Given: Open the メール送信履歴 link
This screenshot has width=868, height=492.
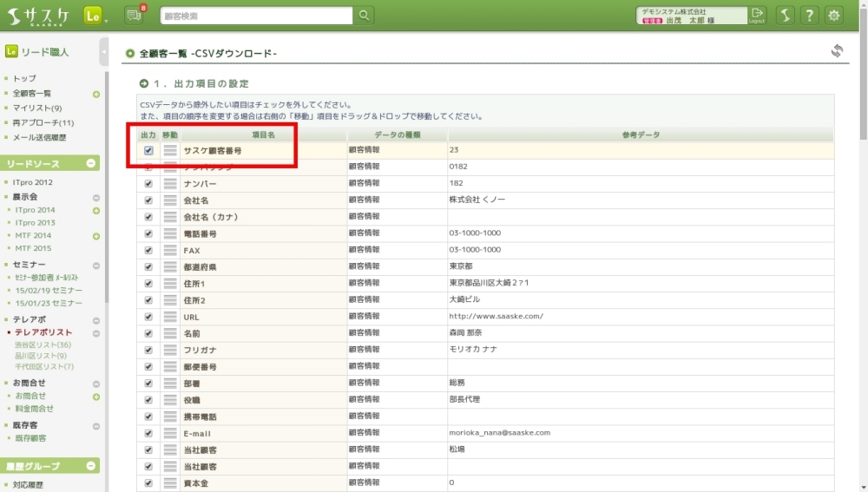Looking at the screenshot, I should [x=39, y=137].
